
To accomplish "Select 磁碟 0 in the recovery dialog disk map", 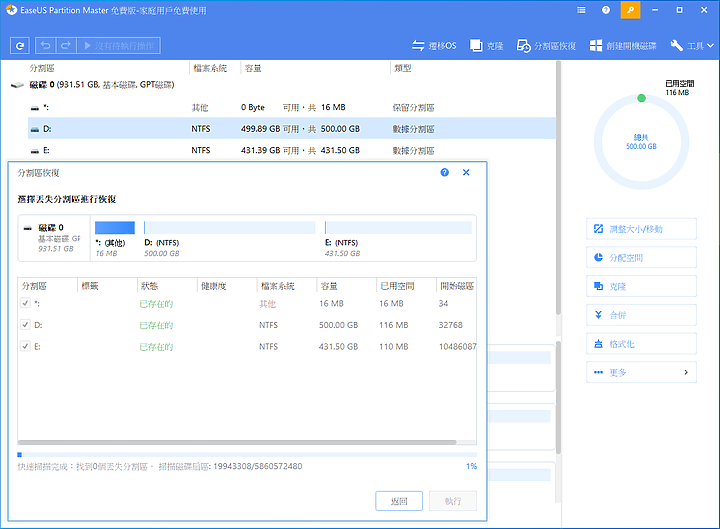I will [54, 238].
